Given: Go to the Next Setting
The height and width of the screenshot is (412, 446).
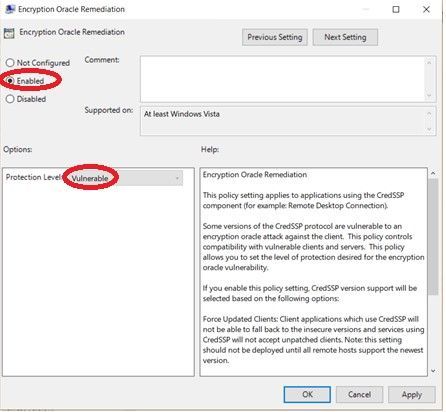Looking at the screenshot, I should point(345,37).
